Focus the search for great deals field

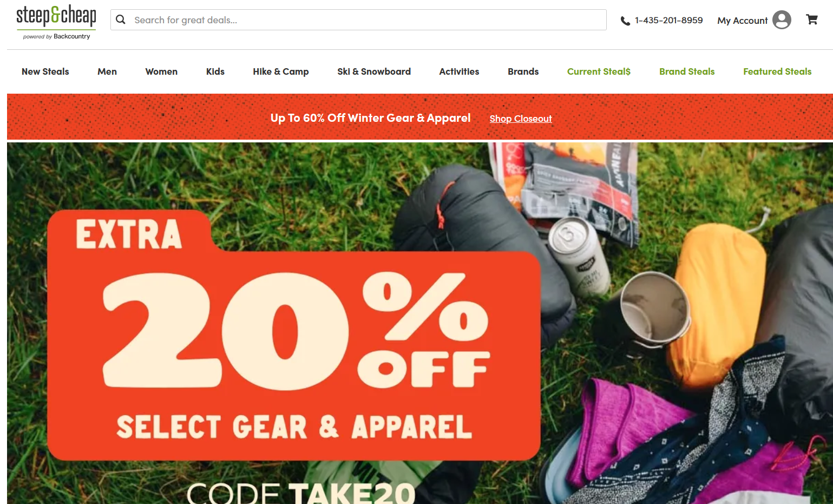pos(358,19)
